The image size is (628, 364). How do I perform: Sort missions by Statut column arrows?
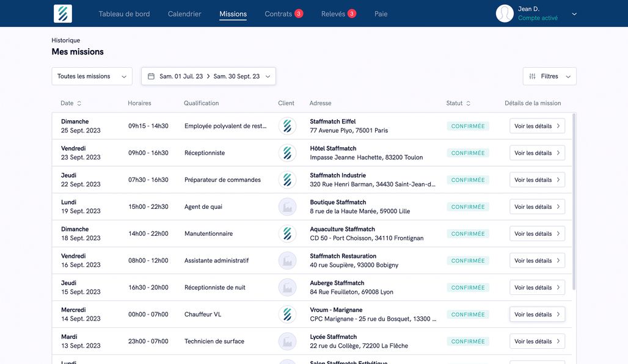coord(469,103)
